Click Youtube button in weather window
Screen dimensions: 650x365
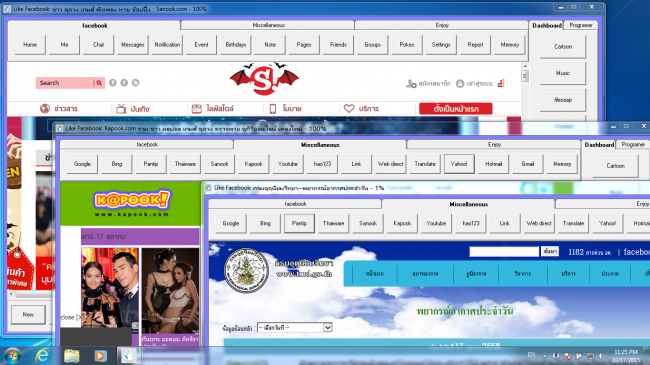point(436,223)
